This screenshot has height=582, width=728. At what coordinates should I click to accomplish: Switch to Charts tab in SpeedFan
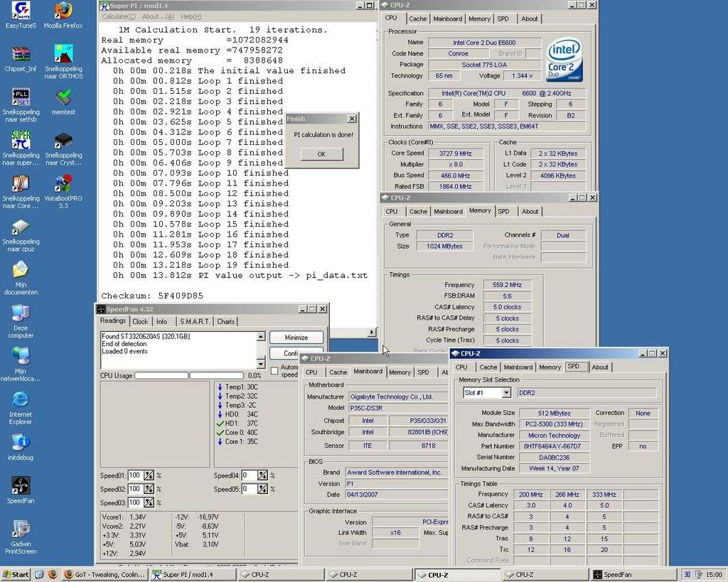[x=225, y=321]
